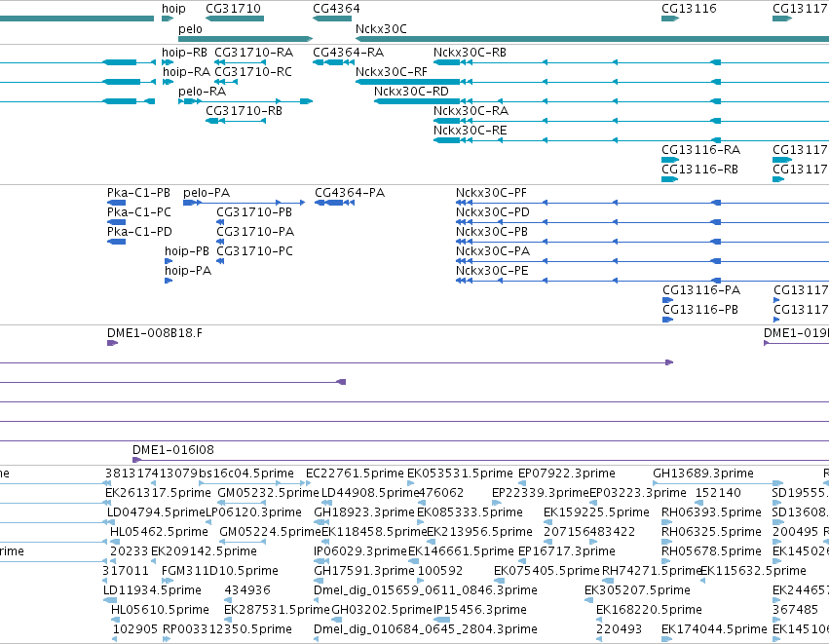Open EST RP003312350.5prime
829x644 pixels.
[227, 629]
